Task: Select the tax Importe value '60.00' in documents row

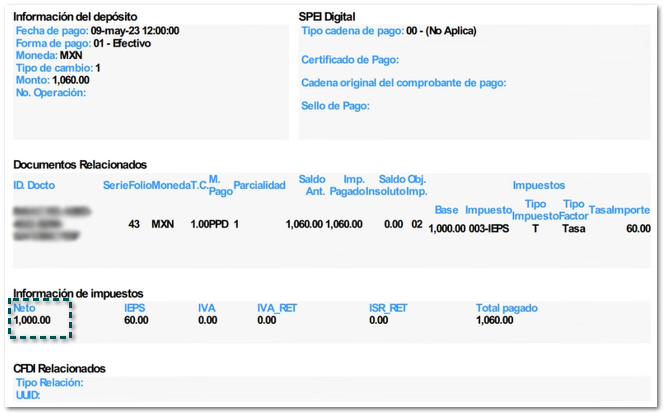Action: point(638,229)
